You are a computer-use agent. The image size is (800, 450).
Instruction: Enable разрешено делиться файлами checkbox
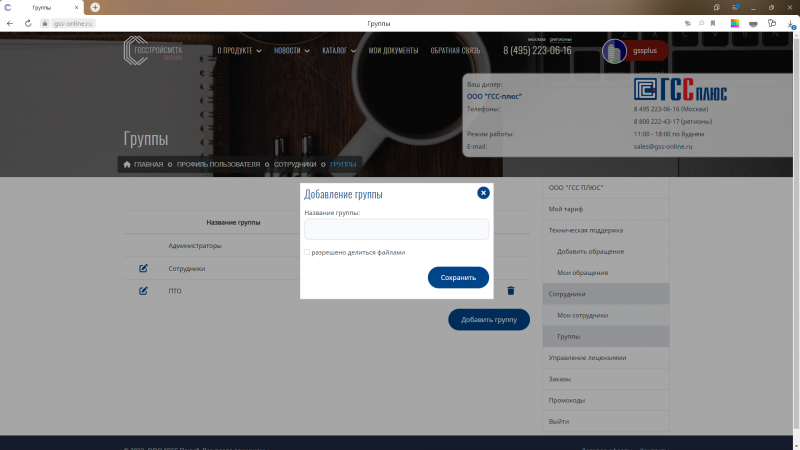(x=307, y=252)
